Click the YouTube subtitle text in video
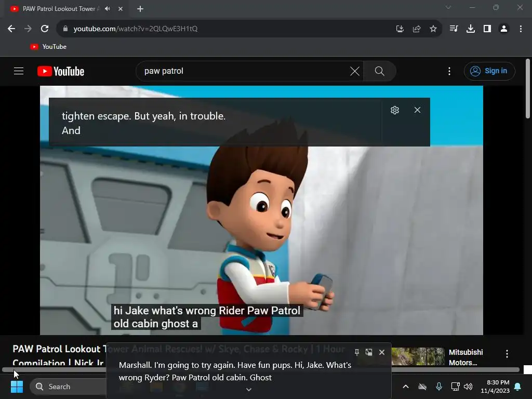Viewport: 532px width, 399px height. [207, 317]
